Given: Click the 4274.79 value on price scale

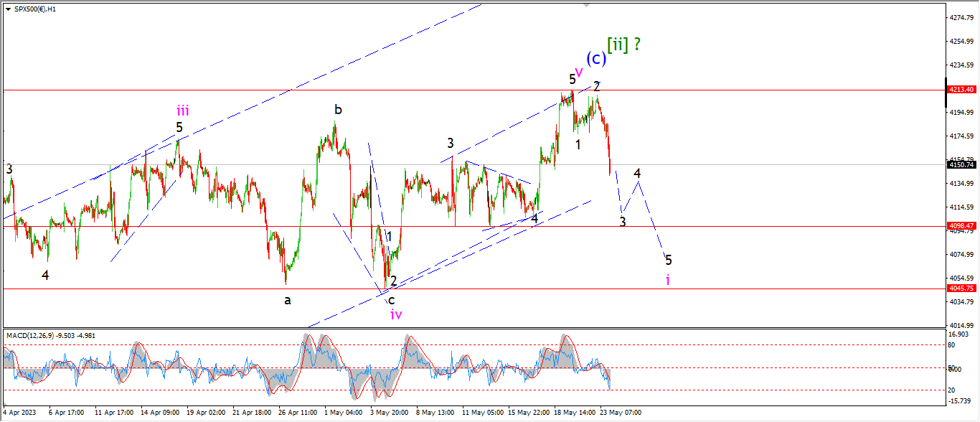Looking at the screenshot, I should point(958,17).
